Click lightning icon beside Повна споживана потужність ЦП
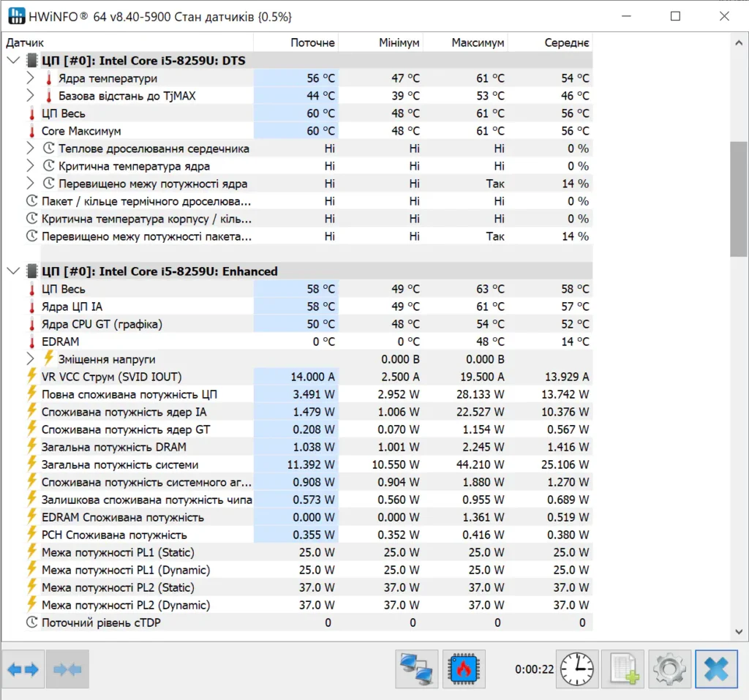The height and width of the screenshot is (700, 749). click(32, 394)
